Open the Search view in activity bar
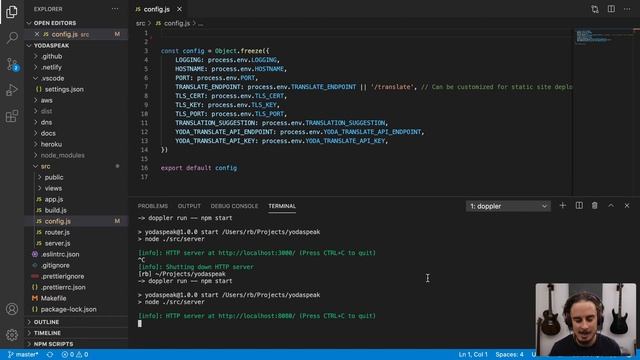This screenshot has width=640, height=360. click(12, 38)
